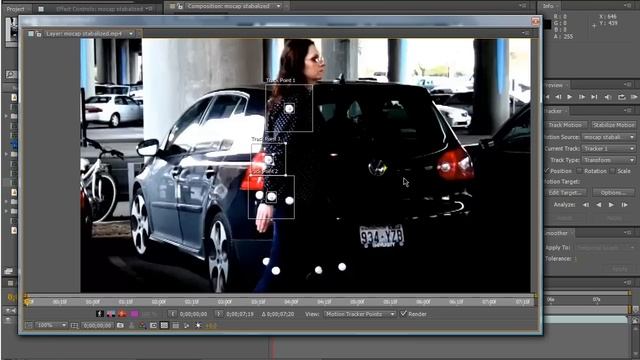The width and height of the screenshot is (640, 360).
Task: Open the View dropdown showing Motion Tracker Points
Action: pyautogui.click(x=360, y=314)
